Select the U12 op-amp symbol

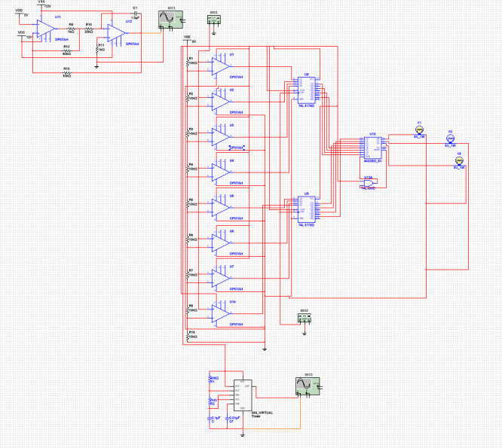pos(116,33)
